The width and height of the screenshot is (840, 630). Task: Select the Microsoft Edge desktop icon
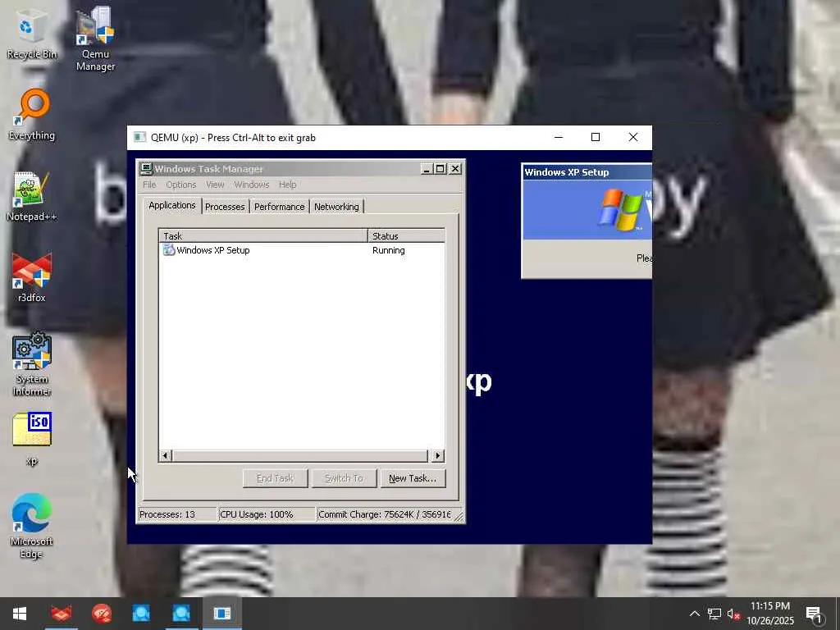click(x=31, y=526)
